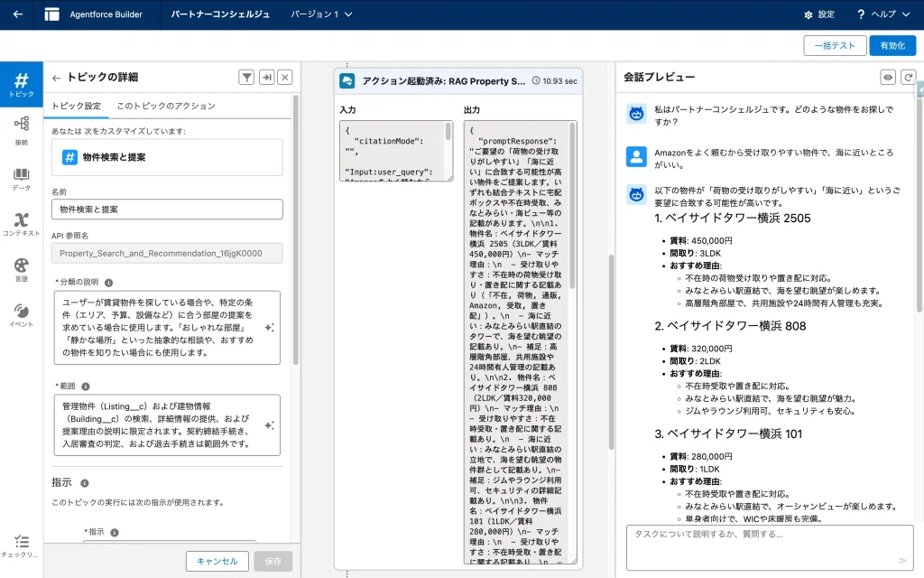Switch to このトピックのアクション tab
Screen dimensions: 924x578
point(166,106)
